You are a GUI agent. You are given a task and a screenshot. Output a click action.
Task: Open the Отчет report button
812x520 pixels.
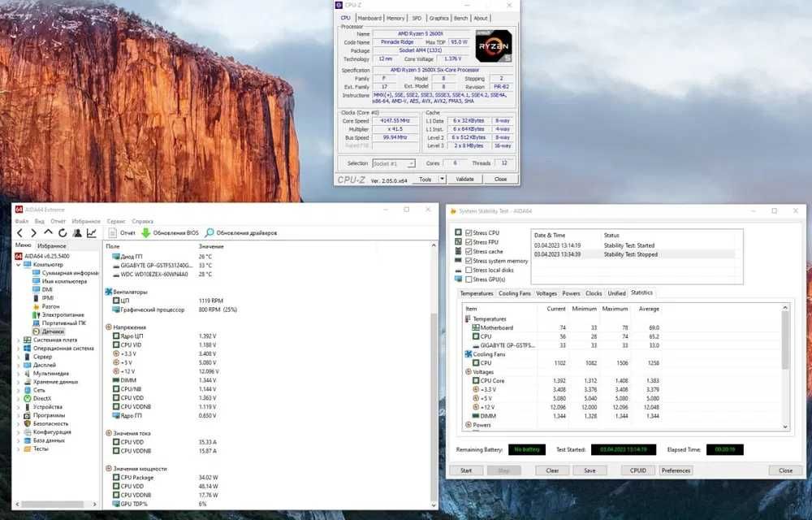click(x=123, y=233)
